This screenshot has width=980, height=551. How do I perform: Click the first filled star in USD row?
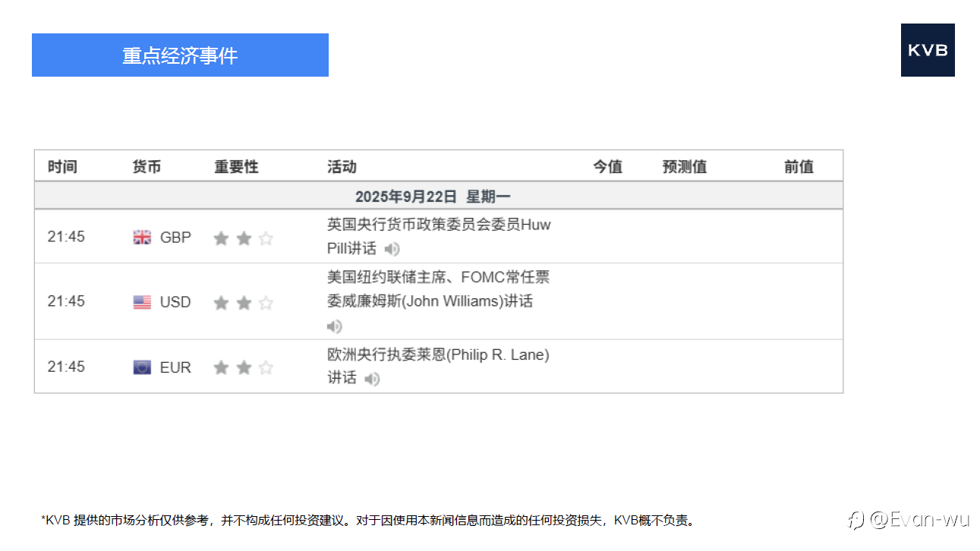pyautogui.click(x=221, y=303)
